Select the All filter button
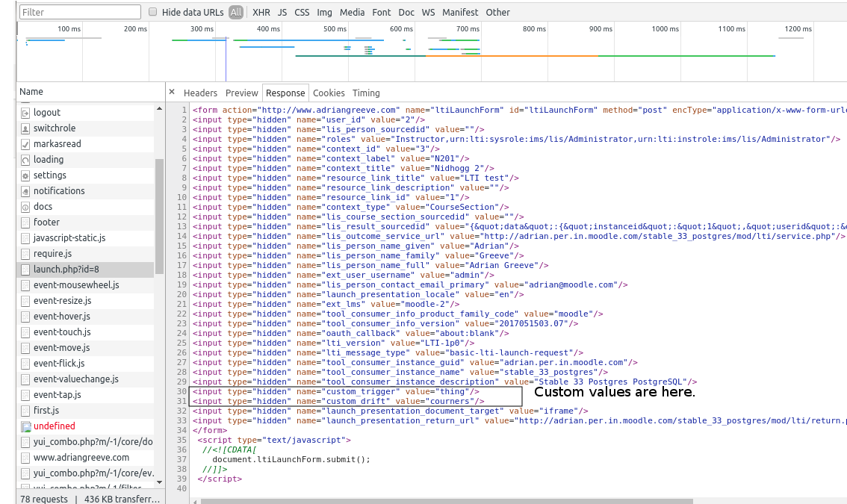Screen dimensions: 847x504 tap(236, 13)
